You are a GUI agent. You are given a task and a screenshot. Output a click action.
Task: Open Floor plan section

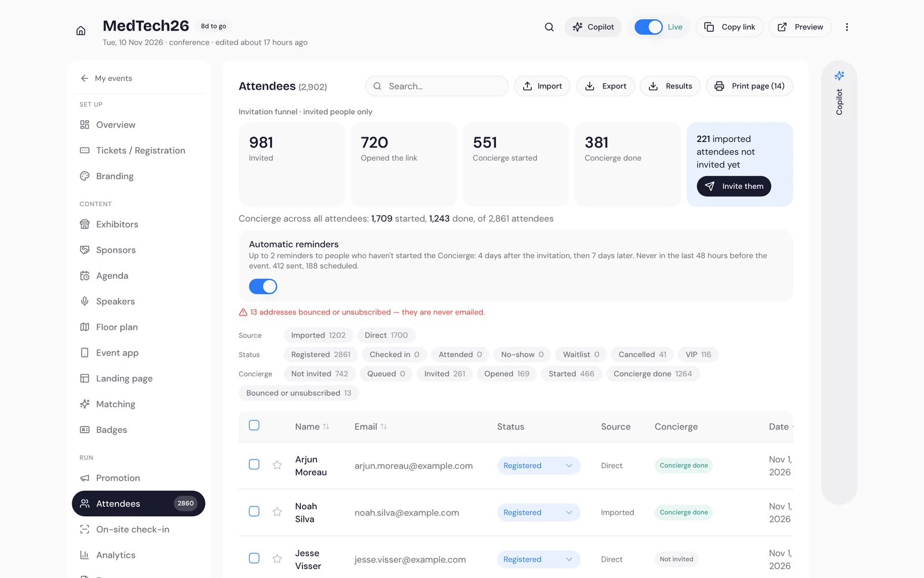139,327
